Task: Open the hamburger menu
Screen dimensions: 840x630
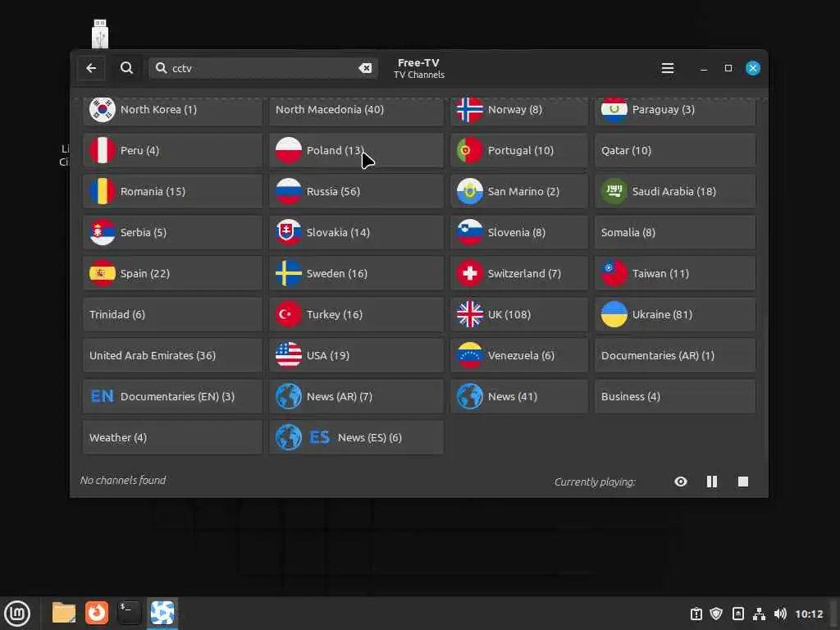Action: [667, 68]
